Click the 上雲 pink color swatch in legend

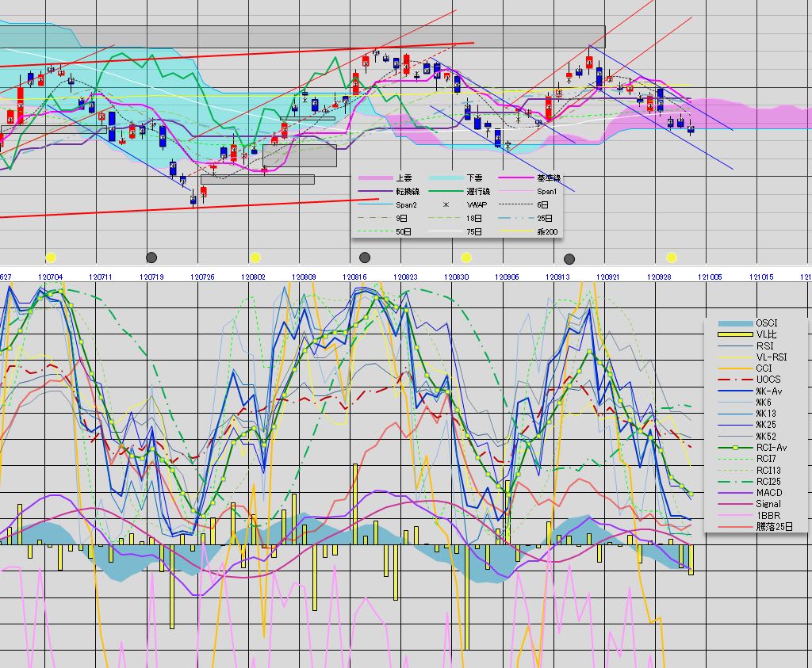(375, 178)
